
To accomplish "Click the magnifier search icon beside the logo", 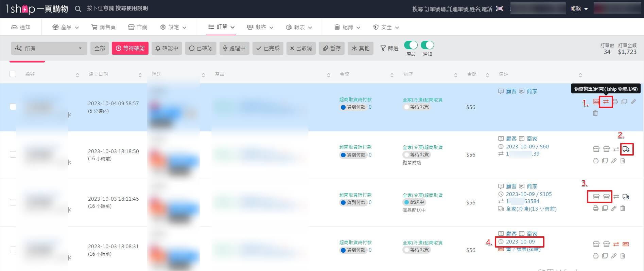I will [78, 9].
